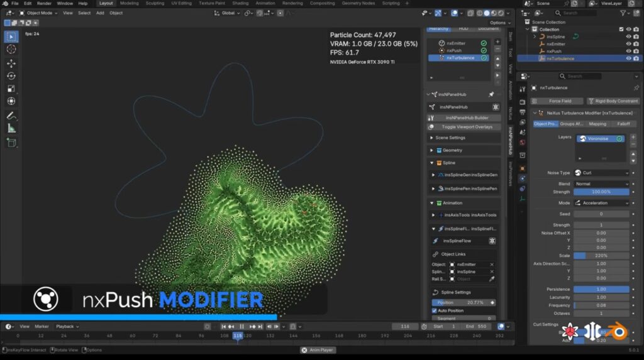Click the pin icon on insNPanelHub header
The height and width of the screenshot is (360, 644).
(x=491, y=94)
